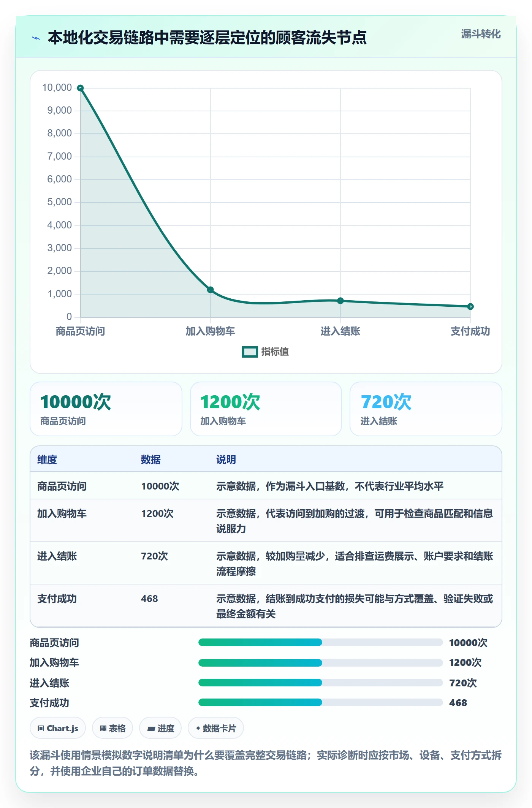This screenshot has width=532, height=808.
Task: Click the 商品页访问 data point on the chart
Action: coord(81,88)
